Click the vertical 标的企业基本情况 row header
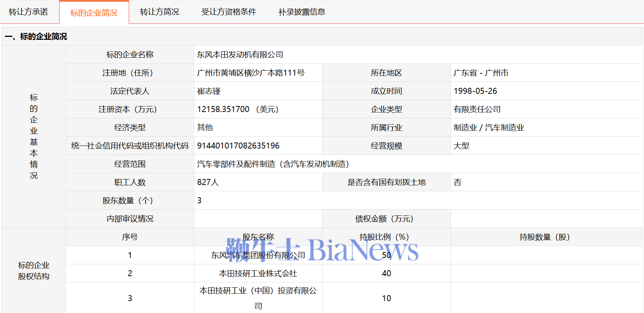 34,137
